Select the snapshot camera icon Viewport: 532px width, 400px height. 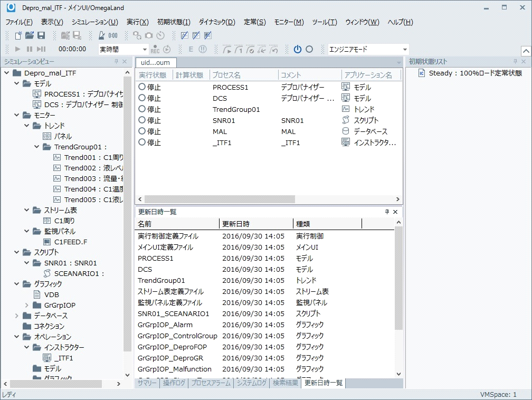click(149, 35)
